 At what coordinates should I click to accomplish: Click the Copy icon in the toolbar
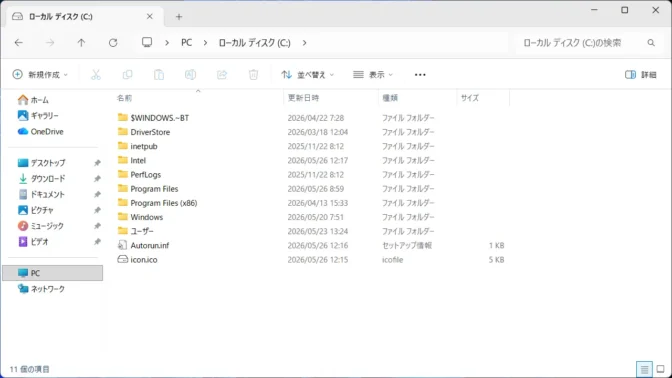tap(127, 75)
